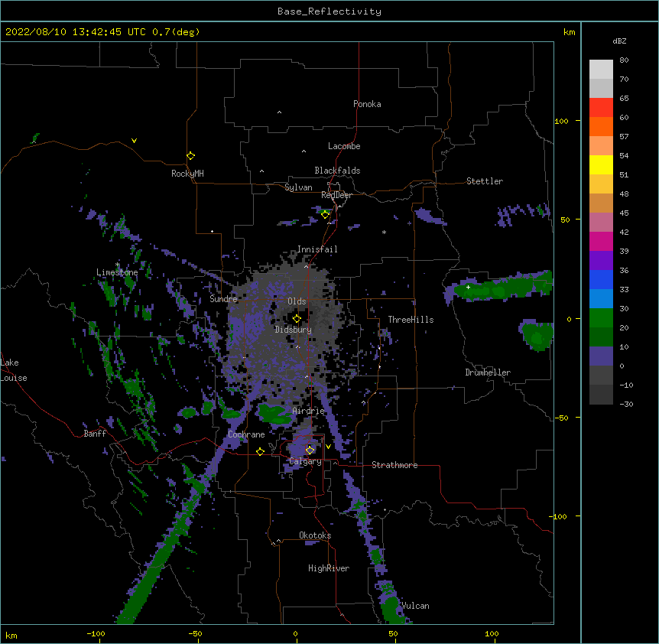Click the green 30 dBZ legend swatch
This screenshot has width=659, height=644.
(601, 318)
